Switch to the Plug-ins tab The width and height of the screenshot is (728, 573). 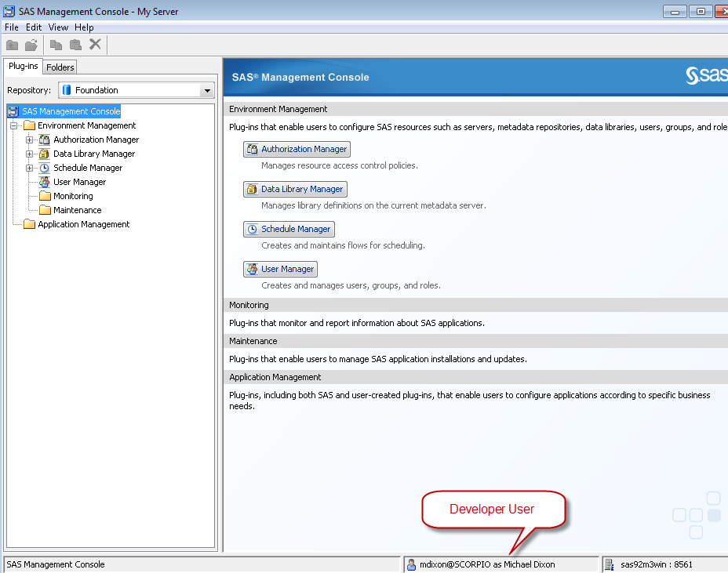point(24,67)
